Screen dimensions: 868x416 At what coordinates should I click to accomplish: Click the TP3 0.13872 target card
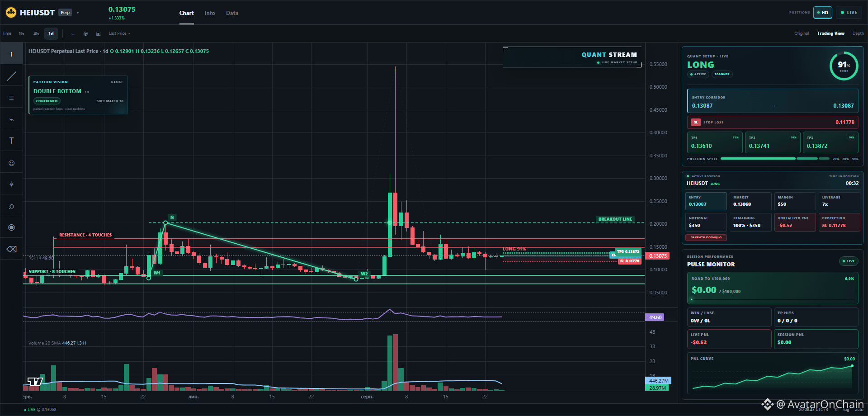pyautogui.click(x=830, y=142)
